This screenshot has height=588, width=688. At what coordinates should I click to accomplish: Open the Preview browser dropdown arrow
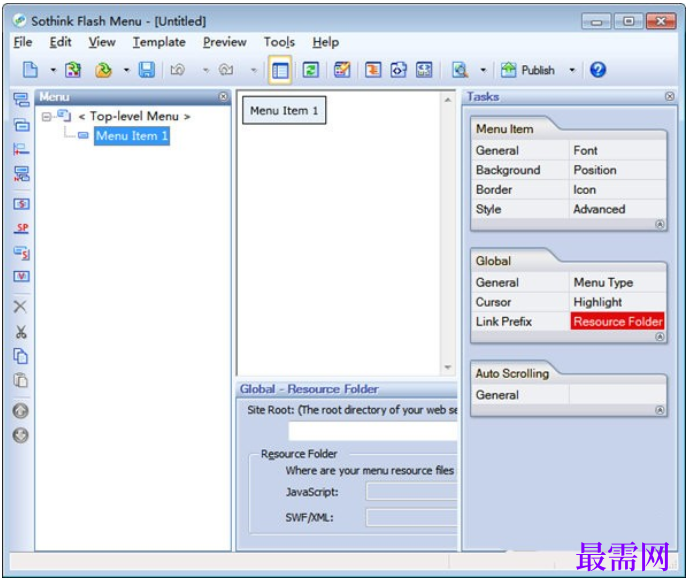(483, 70)
